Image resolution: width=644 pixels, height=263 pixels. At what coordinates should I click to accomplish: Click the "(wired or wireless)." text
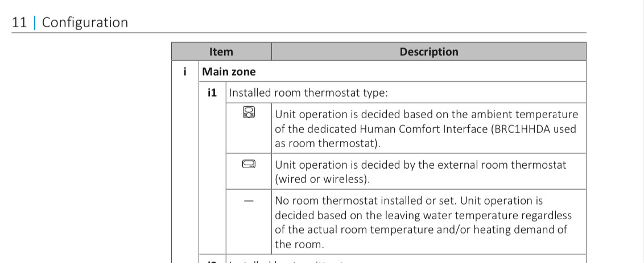pos(323,179)
